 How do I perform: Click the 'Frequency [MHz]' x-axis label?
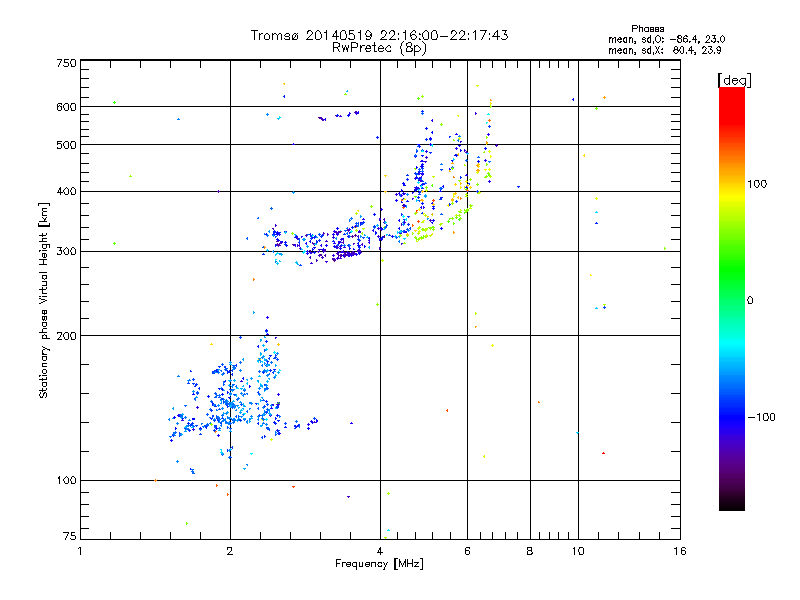pos(379,564)
